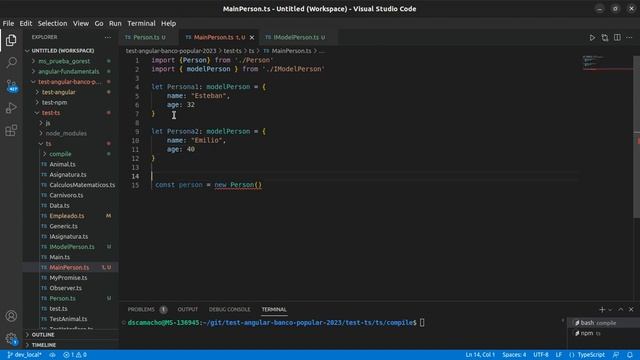Open the Accounts menu icon

coord(11,316)
